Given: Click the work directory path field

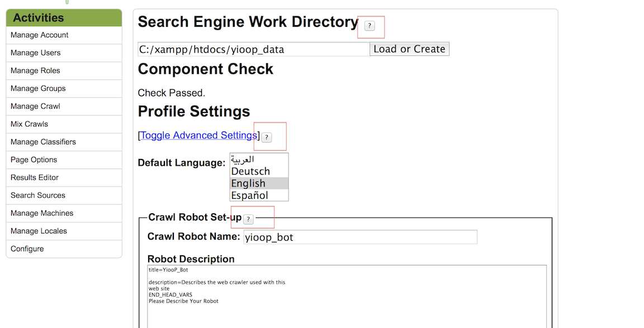Looking at the screenshot, I should (x=252, y=49).
